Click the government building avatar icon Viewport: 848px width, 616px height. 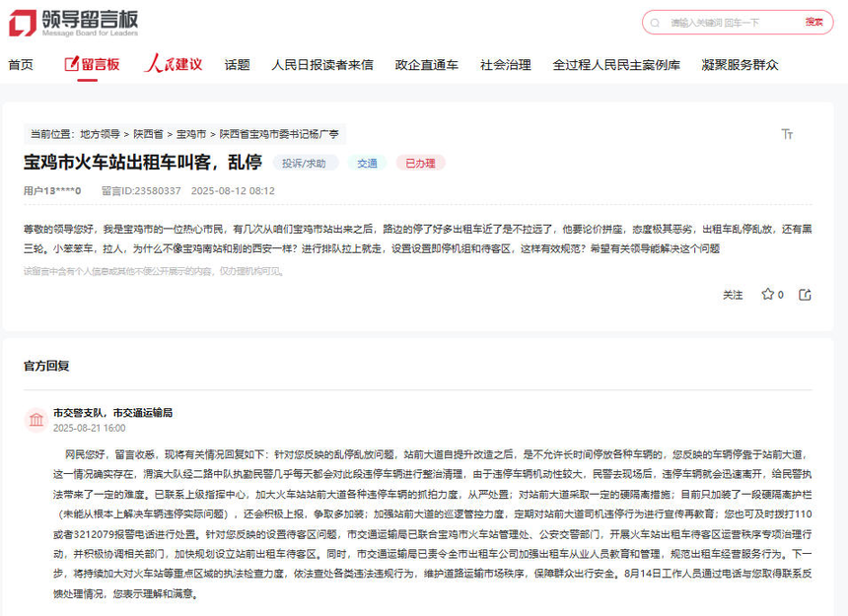[x=36, y=420]
